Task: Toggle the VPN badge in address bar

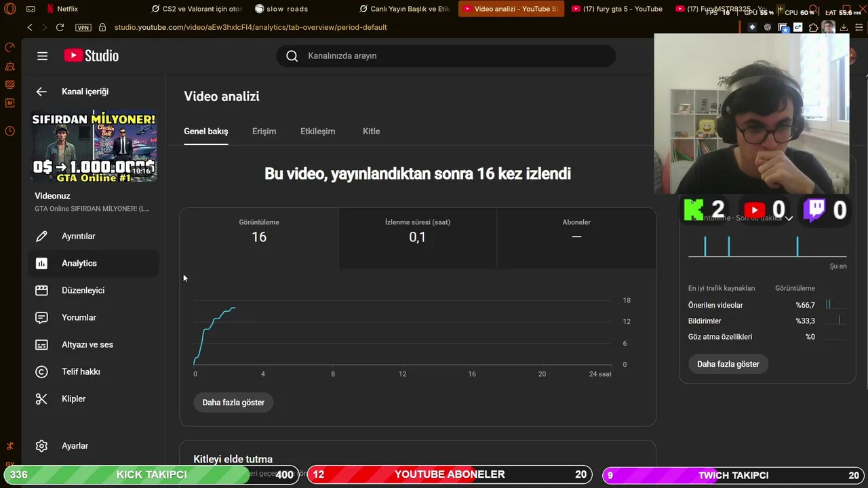Action: pos(83,27)
